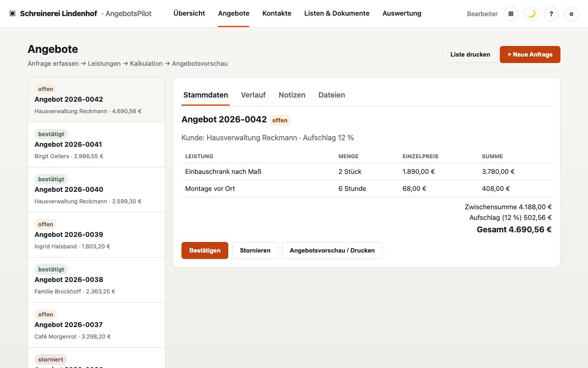Select Angebot 2026-0039 Ingrid Halsband
This screenshot has width=588, height=368.
click(96, 235)
